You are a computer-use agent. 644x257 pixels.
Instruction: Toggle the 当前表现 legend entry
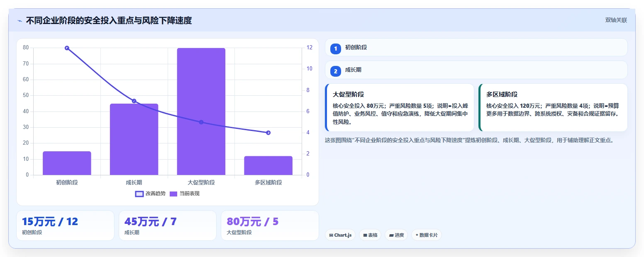click(185, 194)
